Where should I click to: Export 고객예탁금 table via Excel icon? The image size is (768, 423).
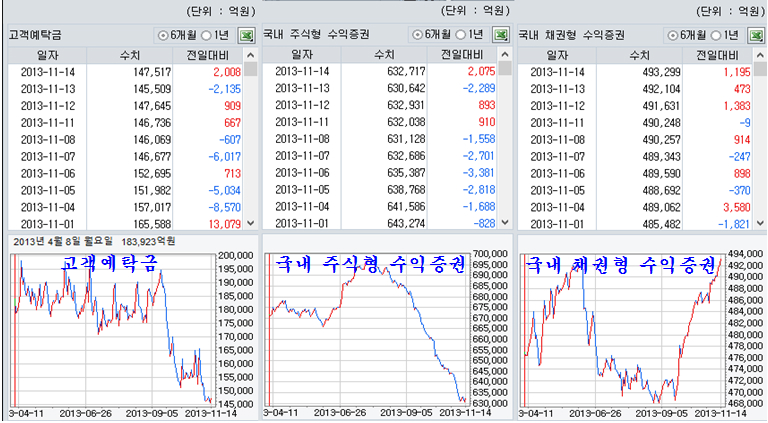coord(247,35)
